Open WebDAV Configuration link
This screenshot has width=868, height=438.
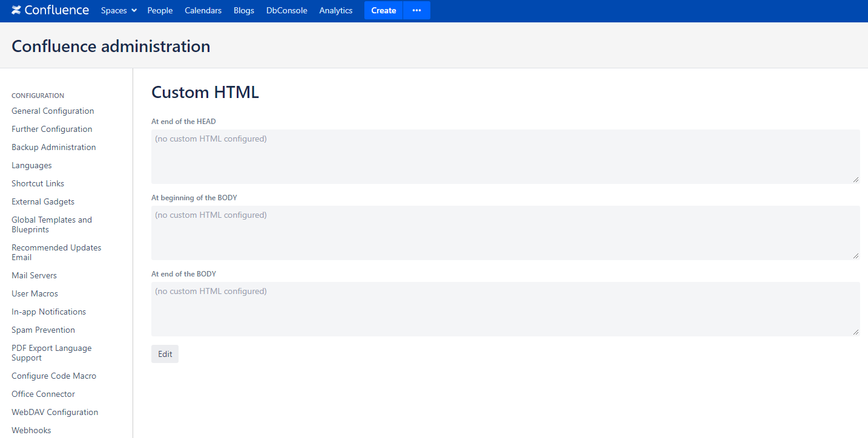point(54,412)
